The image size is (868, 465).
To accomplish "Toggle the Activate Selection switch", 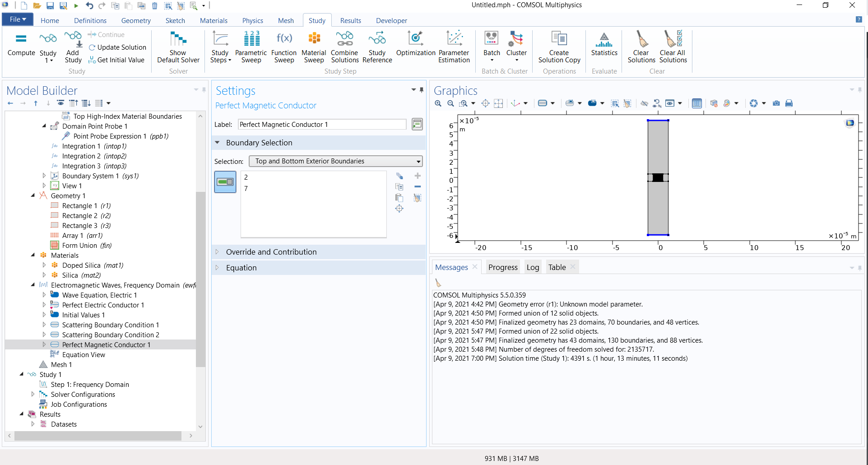I will click(225, 182).
